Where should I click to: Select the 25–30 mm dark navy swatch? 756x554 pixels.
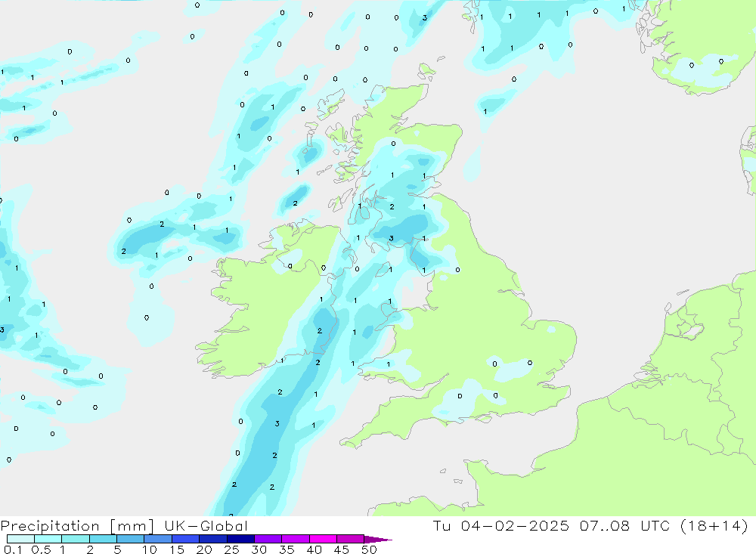240,539
